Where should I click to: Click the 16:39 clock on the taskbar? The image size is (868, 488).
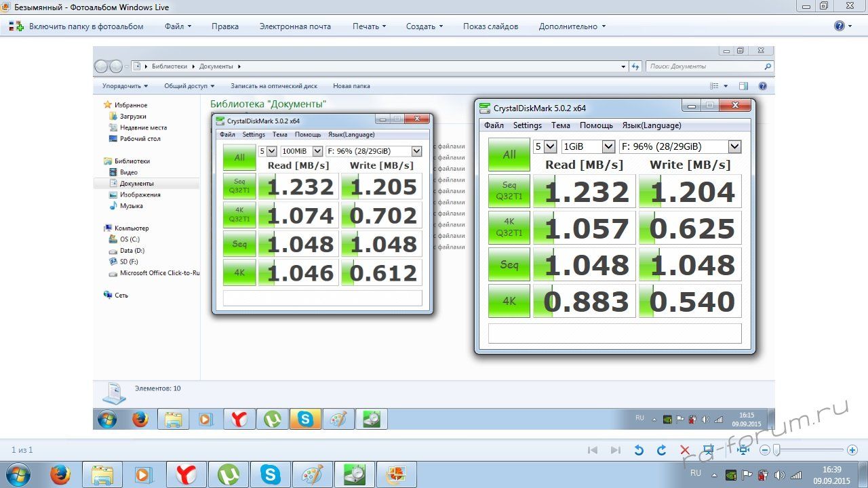point(832,474)
